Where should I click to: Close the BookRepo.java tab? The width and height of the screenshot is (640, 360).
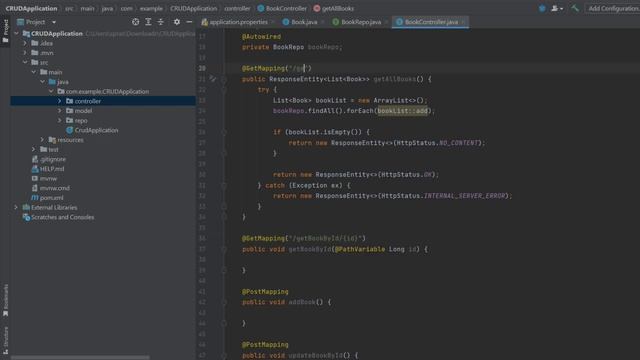[x=386, y=22]
